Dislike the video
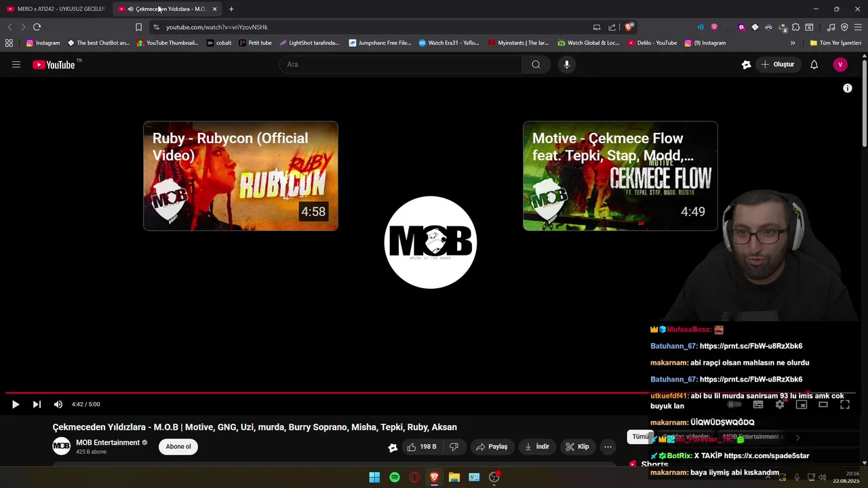This screenshot has height=488, width=868. click(x=454, y=447)
